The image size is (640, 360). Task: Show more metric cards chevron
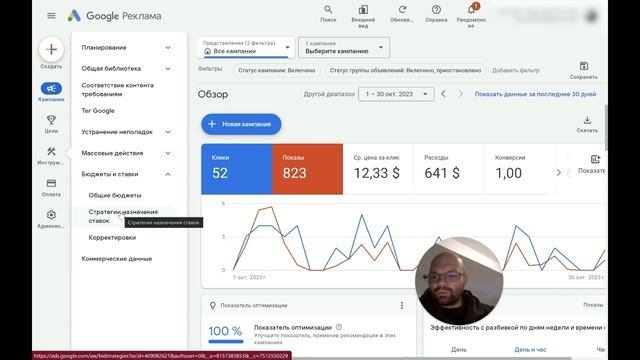(x=558, y=173)
